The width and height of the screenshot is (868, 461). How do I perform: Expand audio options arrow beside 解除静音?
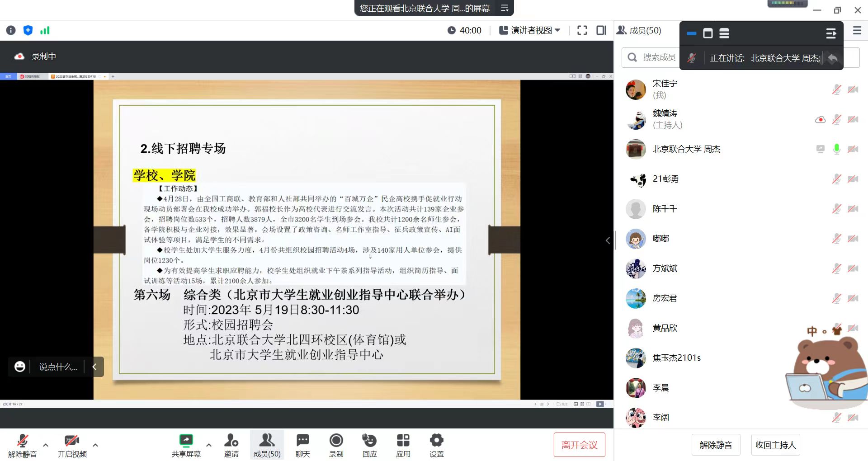46,445
